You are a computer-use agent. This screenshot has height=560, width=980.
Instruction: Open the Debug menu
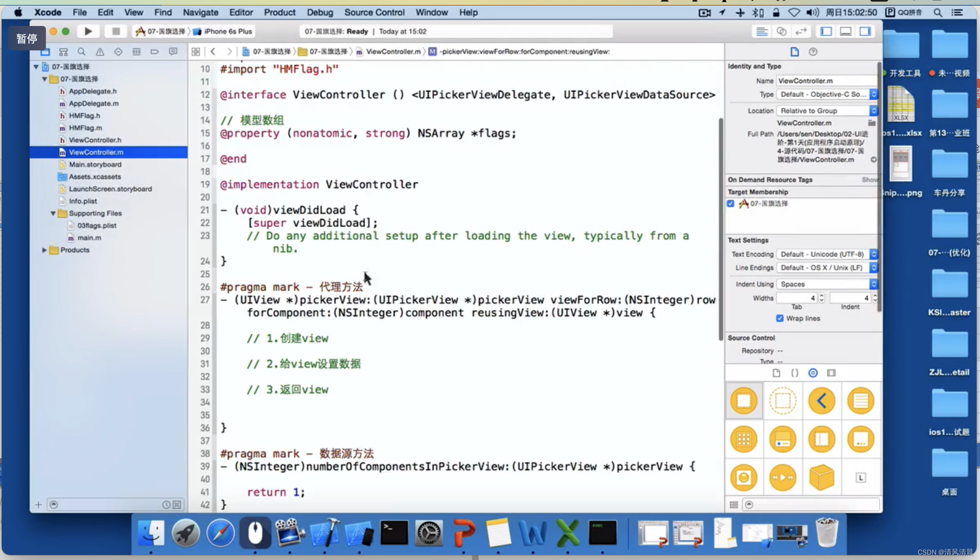click(x=320, y=12)
